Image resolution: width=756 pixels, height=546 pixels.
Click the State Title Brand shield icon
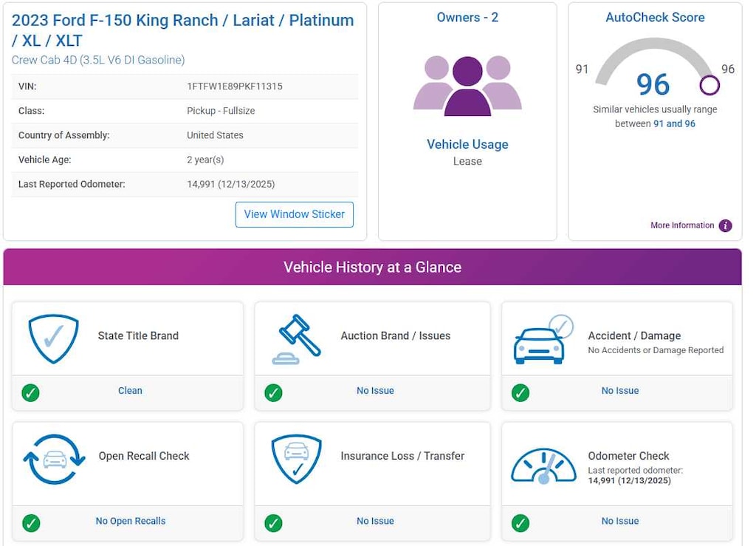pos(53,338)
